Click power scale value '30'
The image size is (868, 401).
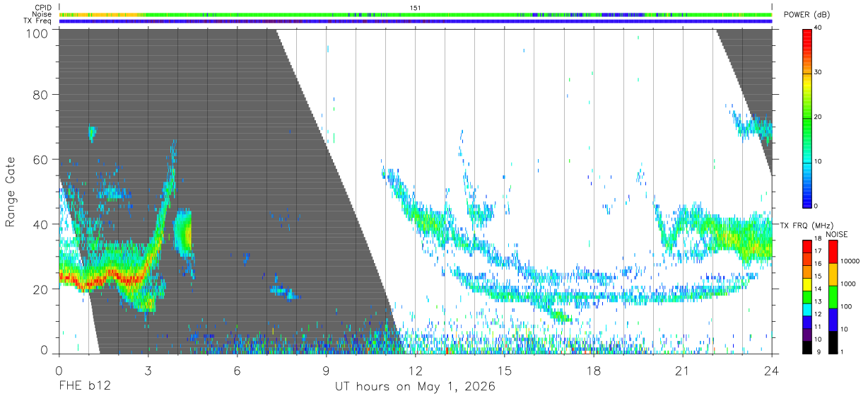click(819, 73)
